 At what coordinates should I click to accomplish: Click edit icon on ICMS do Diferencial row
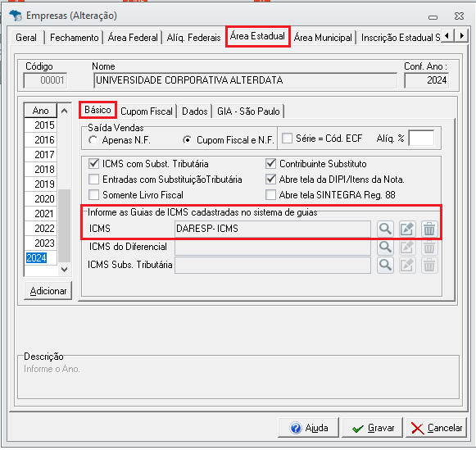pyautogui.click(x=407, y=248)
